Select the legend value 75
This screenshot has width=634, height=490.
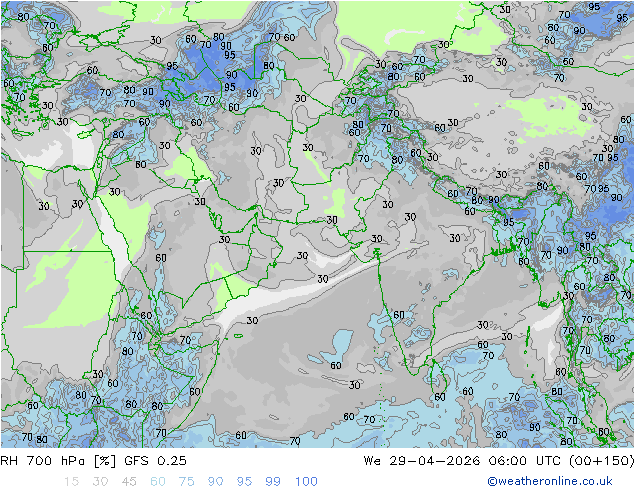pyautogui.click(x=186, y=481)
